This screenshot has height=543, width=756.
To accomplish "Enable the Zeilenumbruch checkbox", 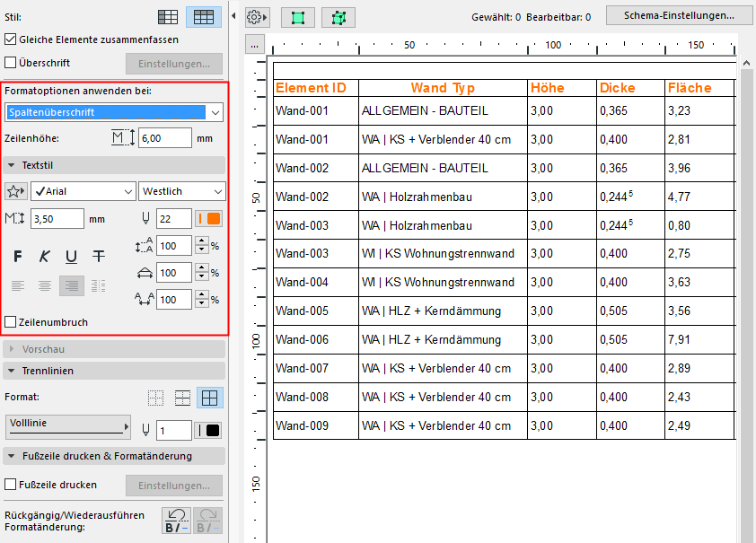I will [x=11, y=321].
